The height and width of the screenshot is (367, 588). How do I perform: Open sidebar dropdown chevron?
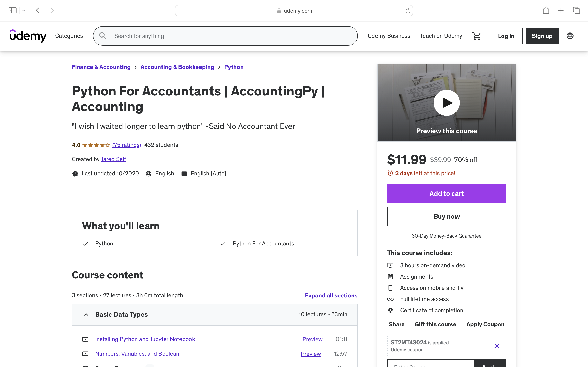23,10
